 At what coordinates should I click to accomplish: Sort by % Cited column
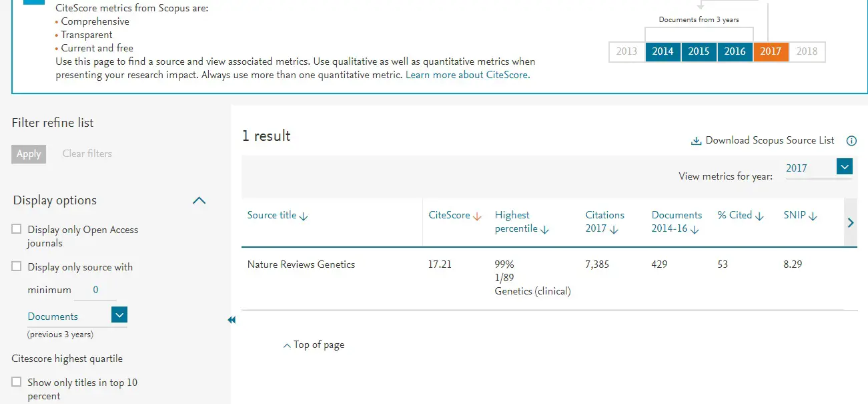pos(740,216)
